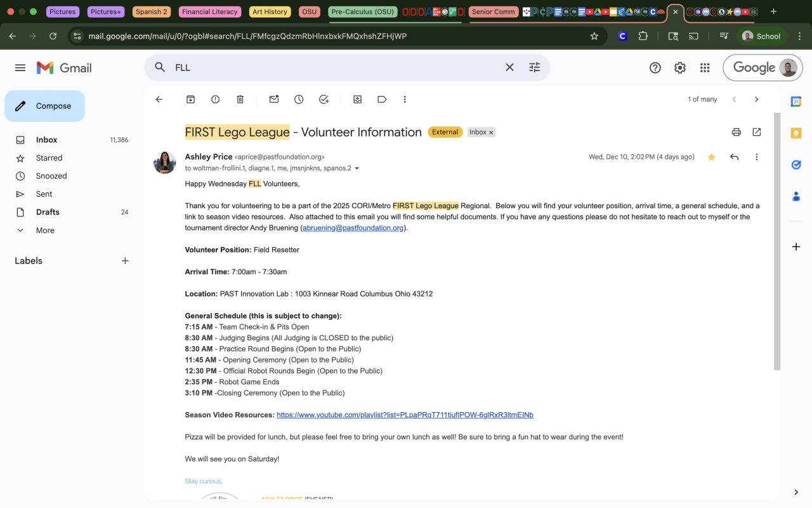Show the older conversation
This screenshot has height=508, width=812.
pyautogui.click(x=756, y=99)
